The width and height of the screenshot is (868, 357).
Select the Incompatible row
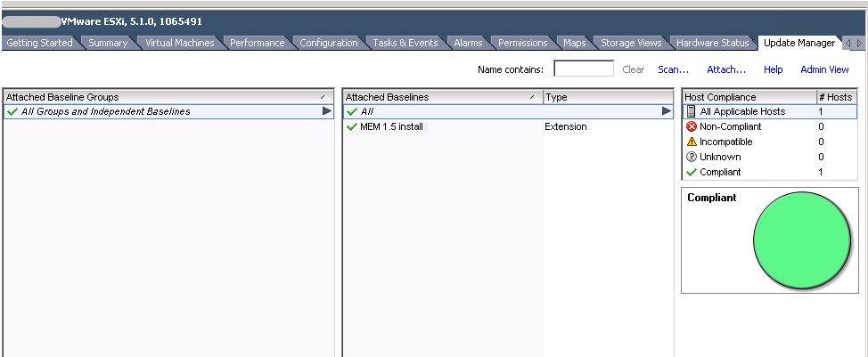click(x=770, y=142)
